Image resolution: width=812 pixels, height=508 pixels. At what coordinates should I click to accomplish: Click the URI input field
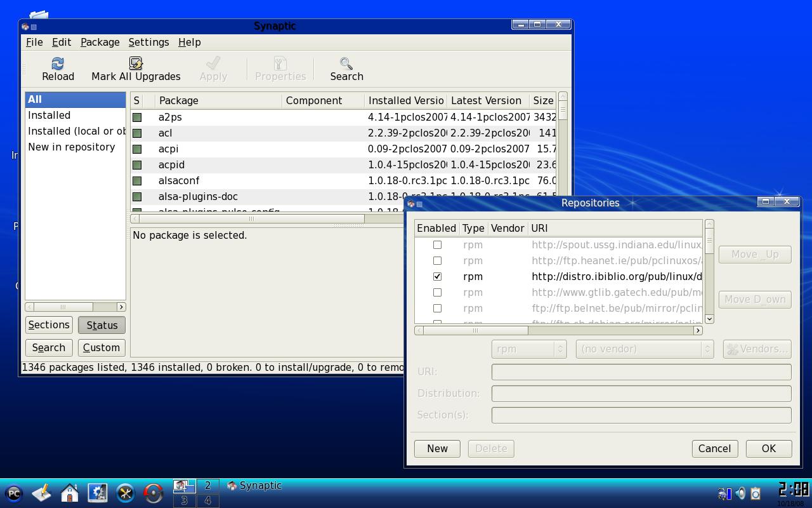click(641, 371)
